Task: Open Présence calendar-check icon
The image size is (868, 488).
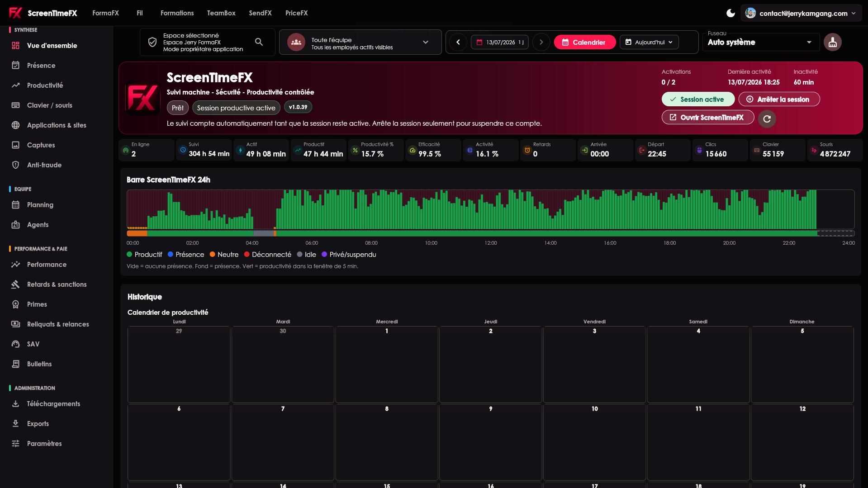Action: pyautogui.click(x=16, y=66)
